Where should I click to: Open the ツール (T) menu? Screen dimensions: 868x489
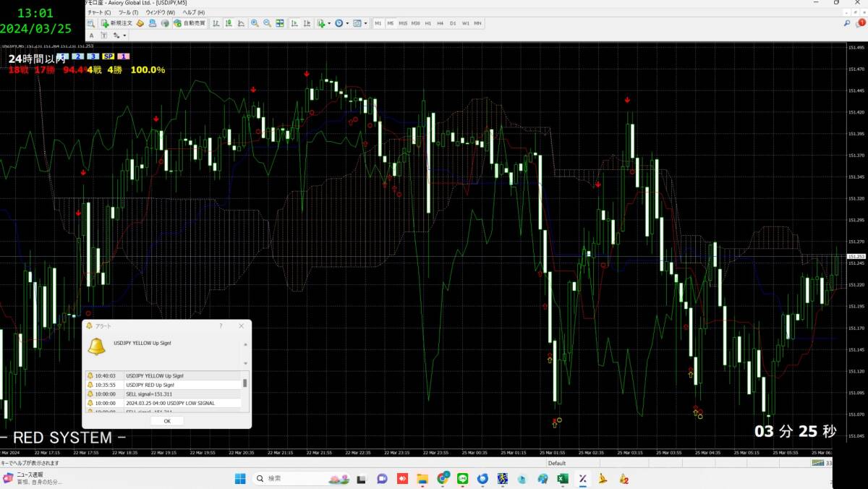[x=128, y=12]
